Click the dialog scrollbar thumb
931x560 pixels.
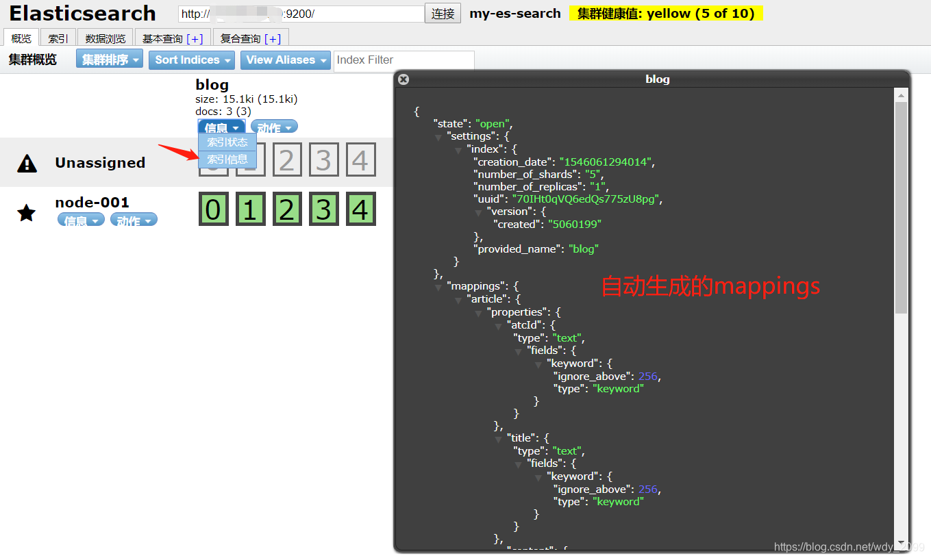click(901, 207)
